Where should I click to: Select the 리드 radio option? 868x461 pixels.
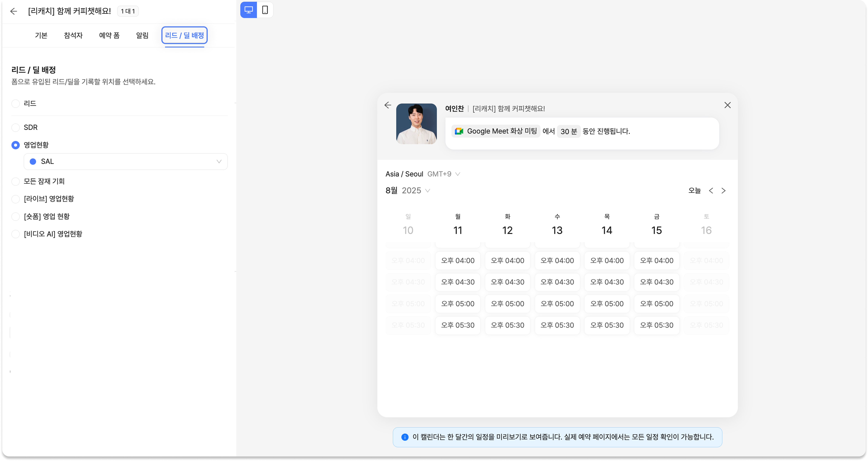[x=15, y=103]
